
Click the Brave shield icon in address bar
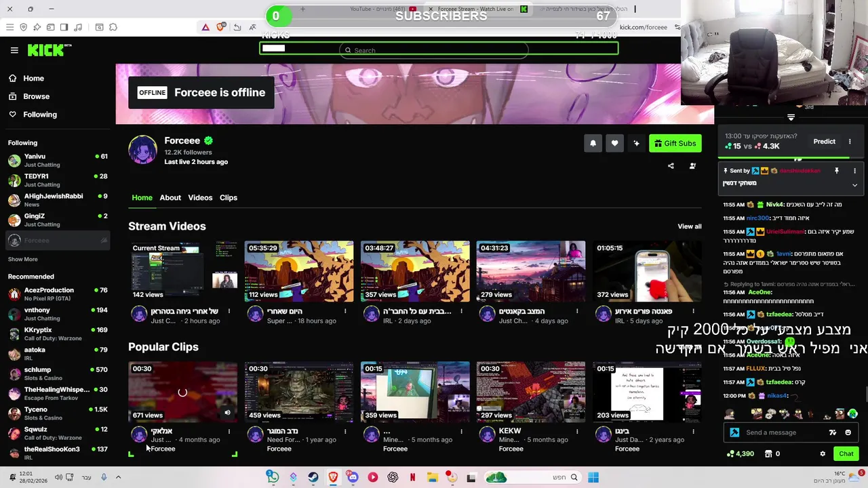pos(220,27)
